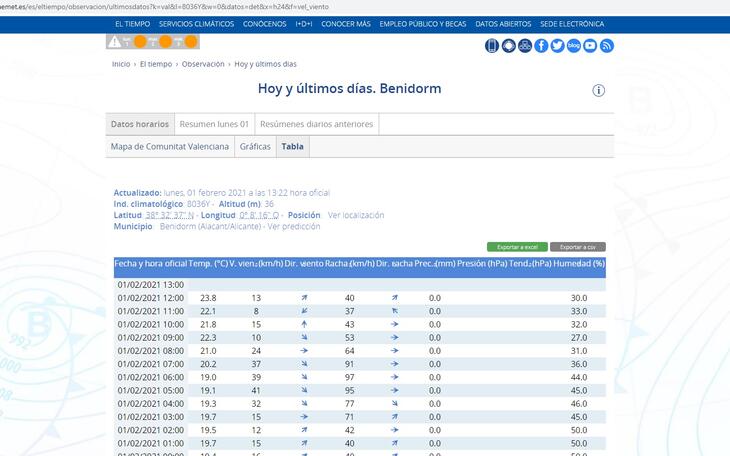Open the sitemap icon in header
The image size is (730, 456).
coord(525,46)
